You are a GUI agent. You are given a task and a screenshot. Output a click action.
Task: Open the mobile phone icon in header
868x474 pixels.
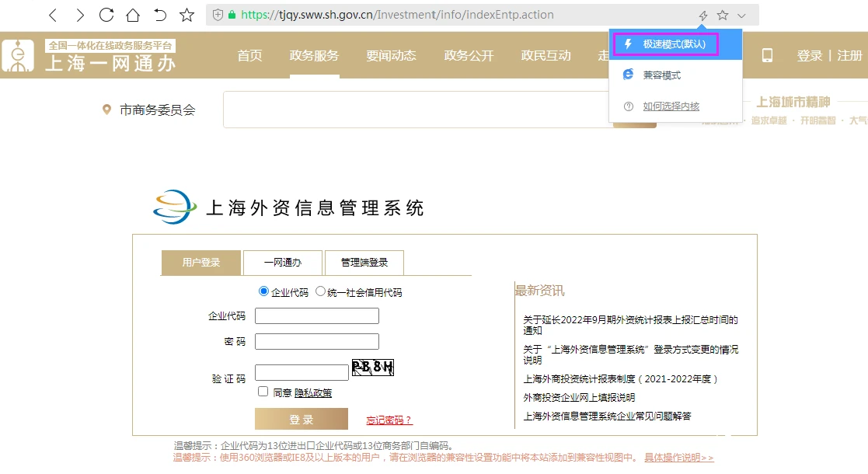pyautogui.click(x=767, y=55)
